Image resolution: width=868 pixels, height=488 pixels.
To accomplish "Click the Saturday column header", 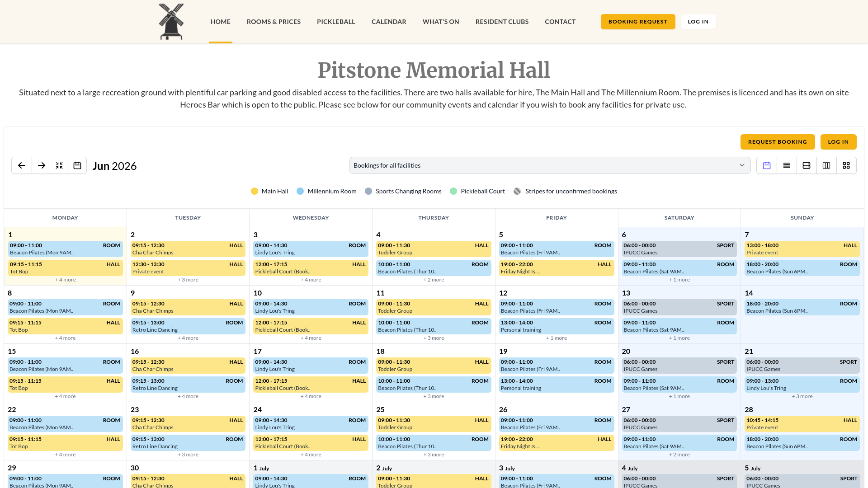I will coord(679,218).
